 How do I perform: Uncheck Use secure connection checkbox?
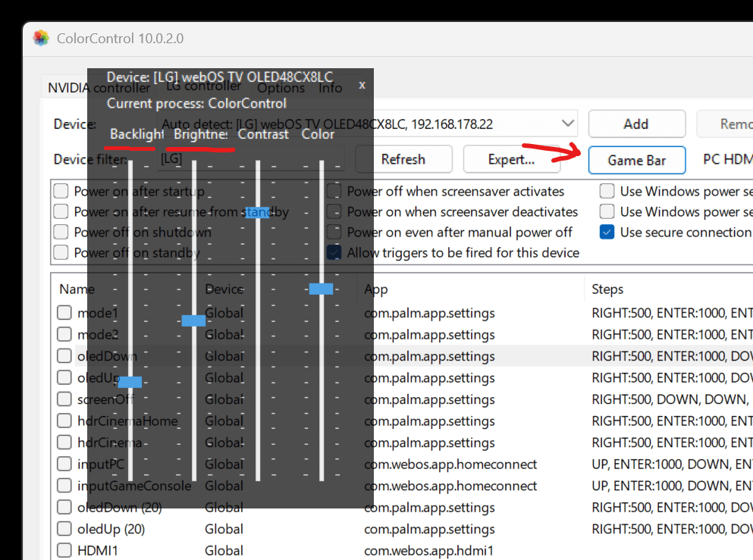coord(607,232)
